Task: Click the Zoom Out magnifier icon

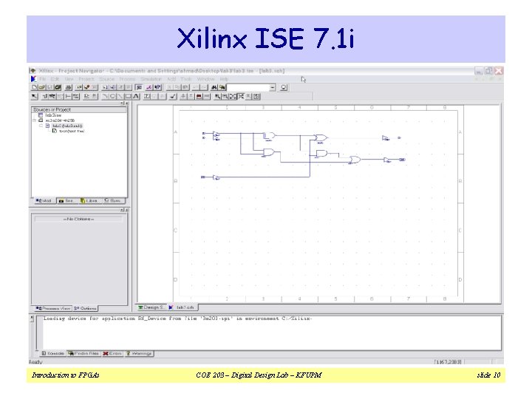Action: tap(225, 96)
